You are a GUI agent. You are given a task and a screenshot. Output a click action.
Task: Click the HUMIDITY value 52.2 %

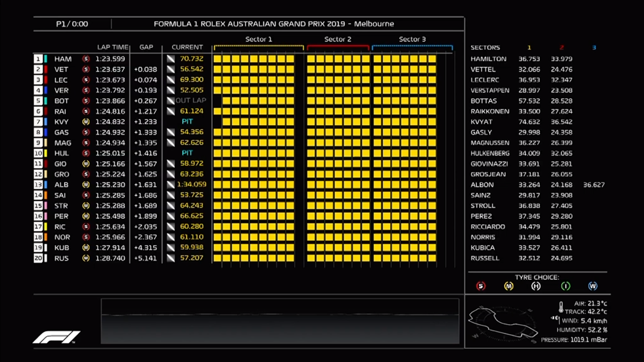click(x=597, y=330)
